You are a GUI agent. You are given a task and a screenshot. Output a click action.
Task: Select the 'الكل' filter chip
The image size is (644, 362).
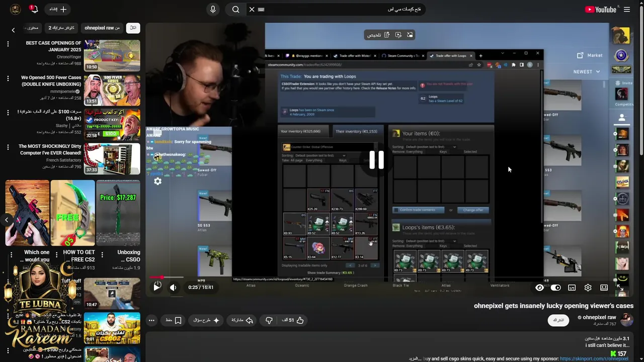pos(133,28)
